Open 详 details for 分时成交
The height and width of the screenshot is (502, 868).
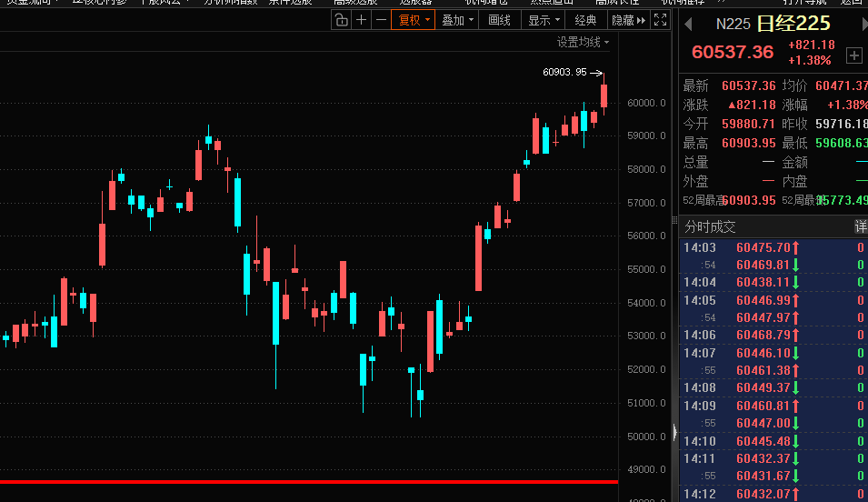860,226
